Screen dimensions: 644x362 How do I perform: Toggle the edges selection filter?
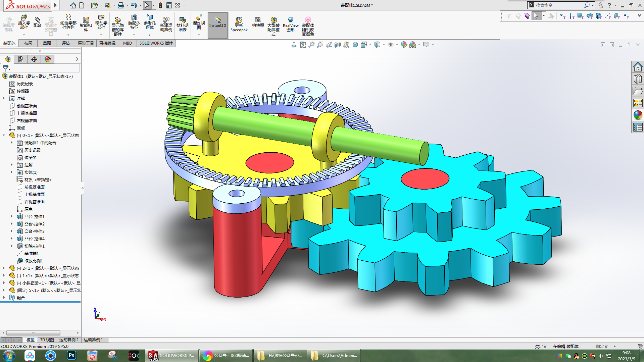pos(572,16)
